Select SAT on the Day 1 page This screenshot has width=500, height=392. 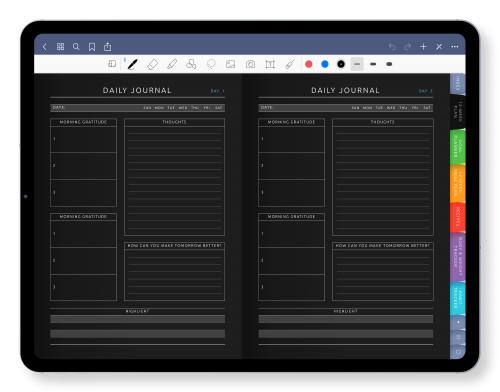(x=219, y=108)
